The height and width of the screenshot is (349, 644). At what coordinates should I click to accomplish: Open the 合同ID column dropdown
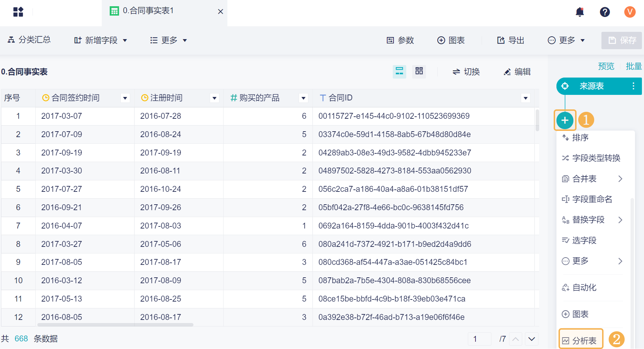tap(526, 98)
